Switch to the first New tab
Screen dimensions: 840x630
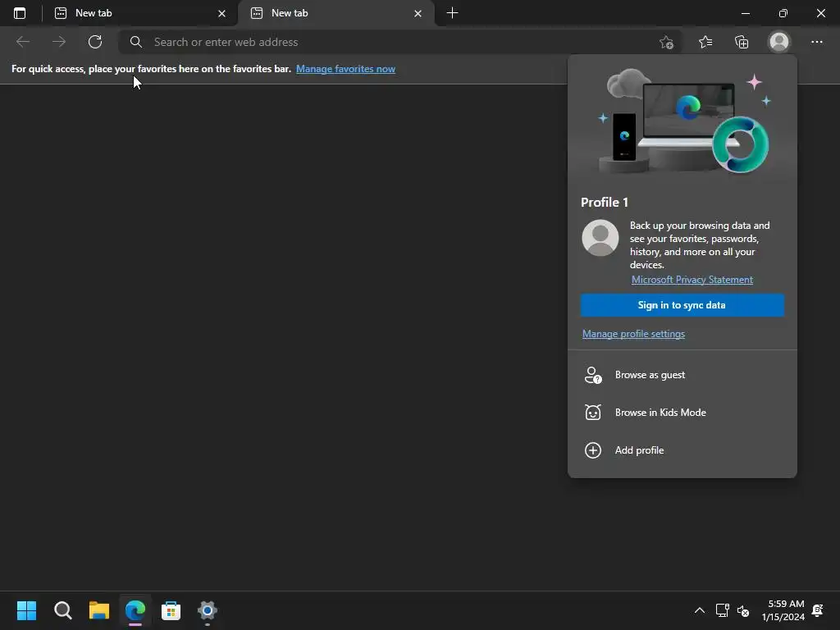click(x=139, y=13)
